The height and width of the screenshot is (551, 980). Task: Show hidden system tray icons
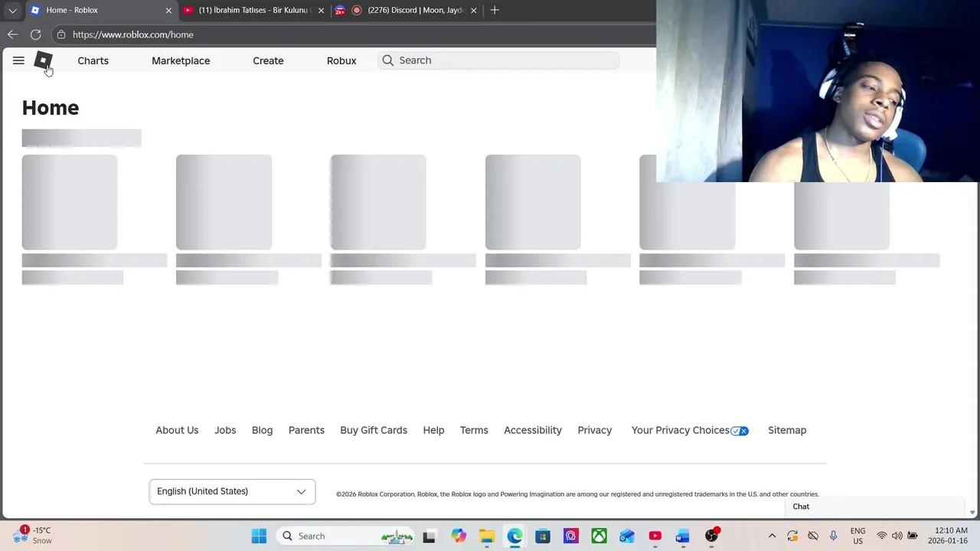pyautogui.click(x=772, y=536)
